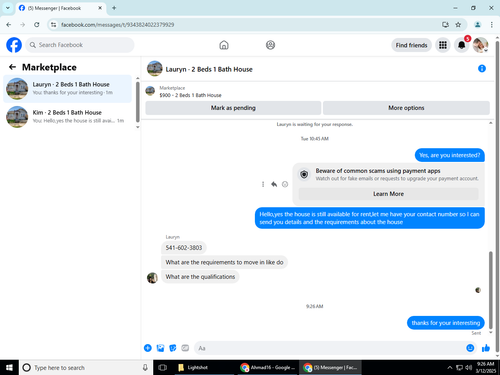Click the 'Yes, are you interested?' message

[x=450, y=155]
